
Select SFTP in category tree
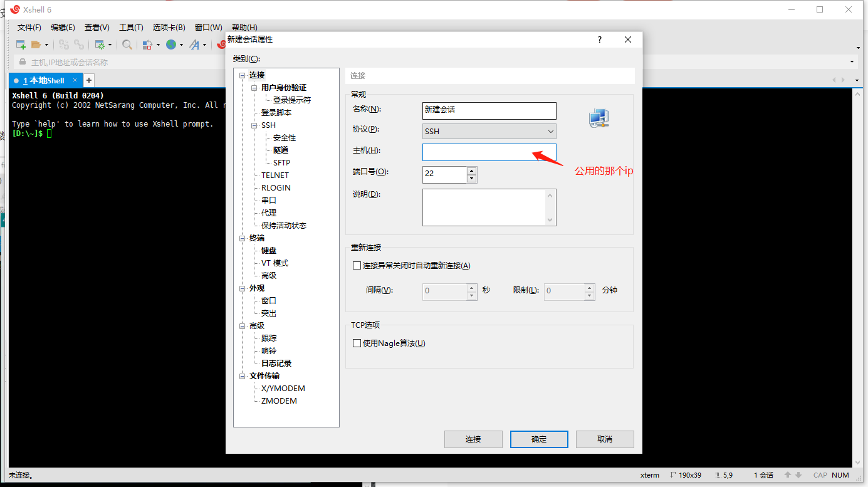[x=281, y=163]
